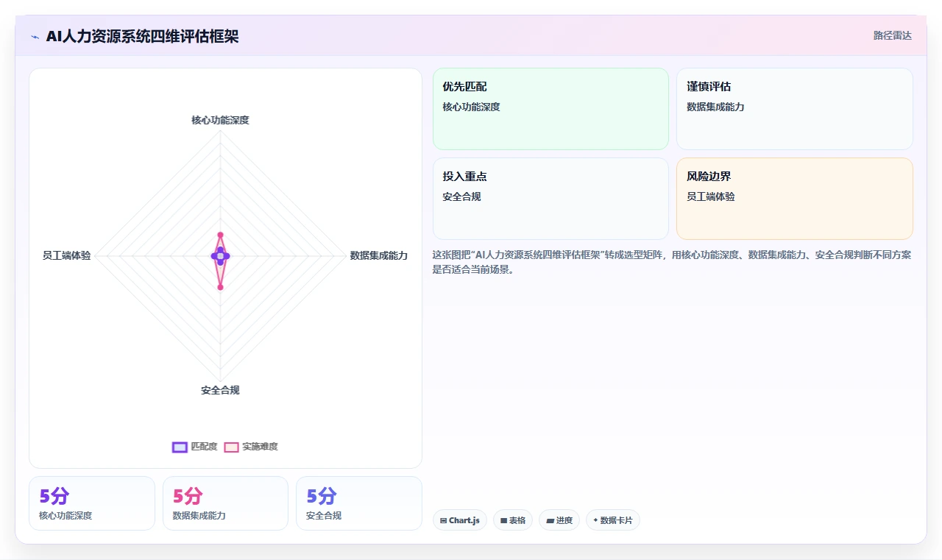Click 安全合规 text in 投入重点 card
This screenshot has height=560, width=942.
pyautogui.click(x=461, y=196)
